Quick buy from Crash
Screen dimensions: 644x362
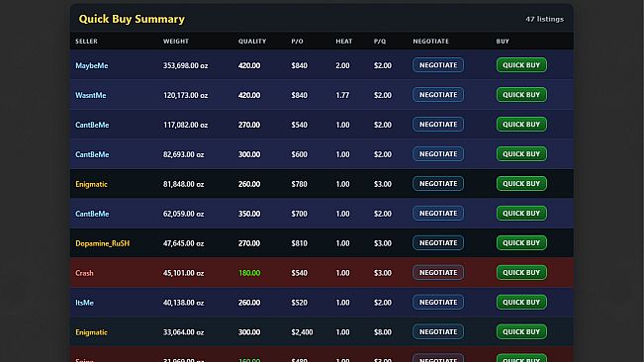521,273
